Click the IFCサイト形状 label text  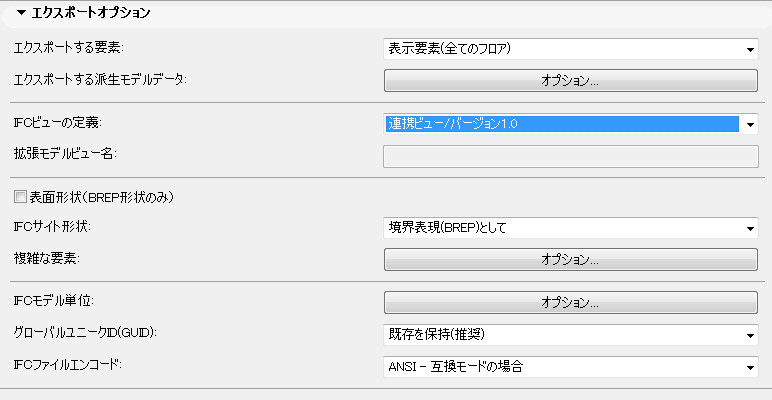[52, 228]
